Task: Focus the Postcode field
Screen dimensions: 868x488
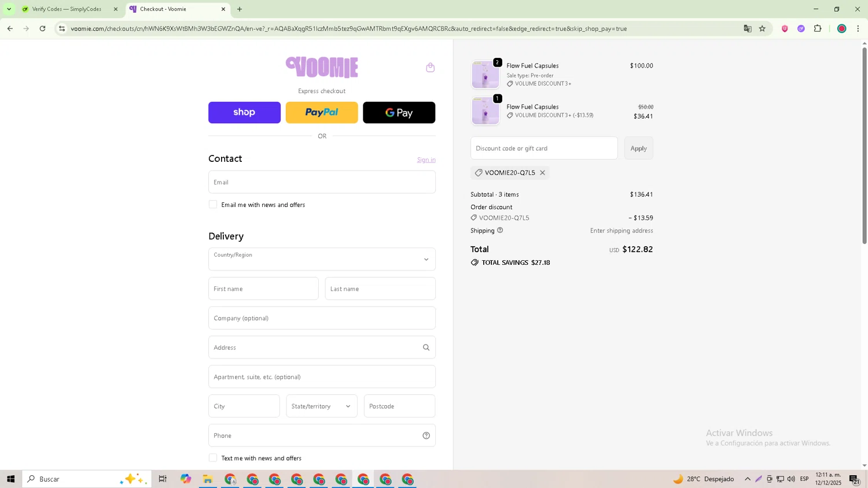Action: point(400,406)
